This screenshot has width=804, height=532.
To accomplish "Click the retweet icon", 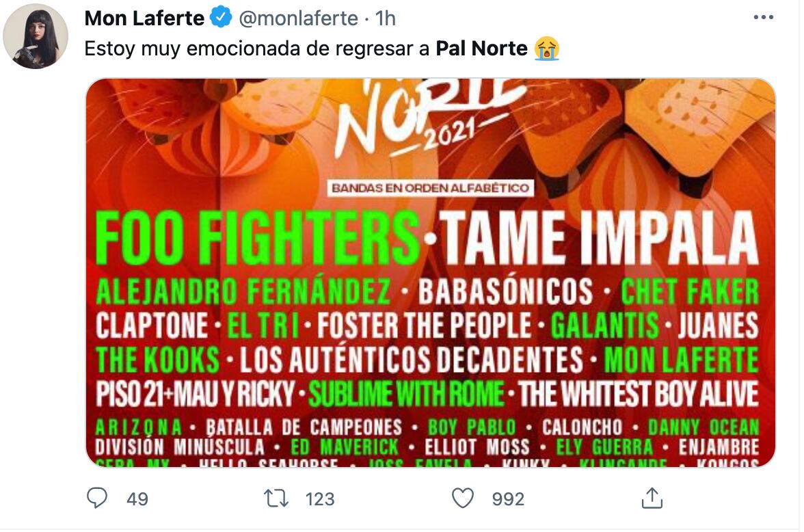I will [277, 500].
